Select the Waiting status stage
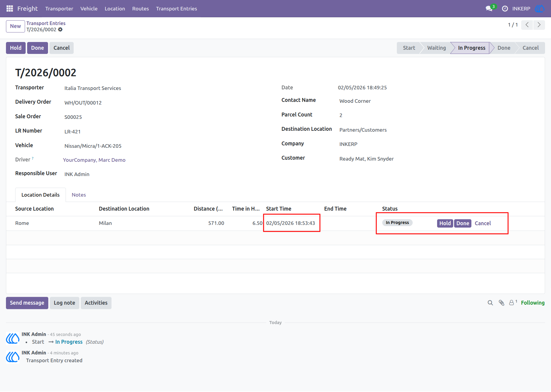Screen dimensions: 551x392 pyautogui.click(x=437, y=48)
